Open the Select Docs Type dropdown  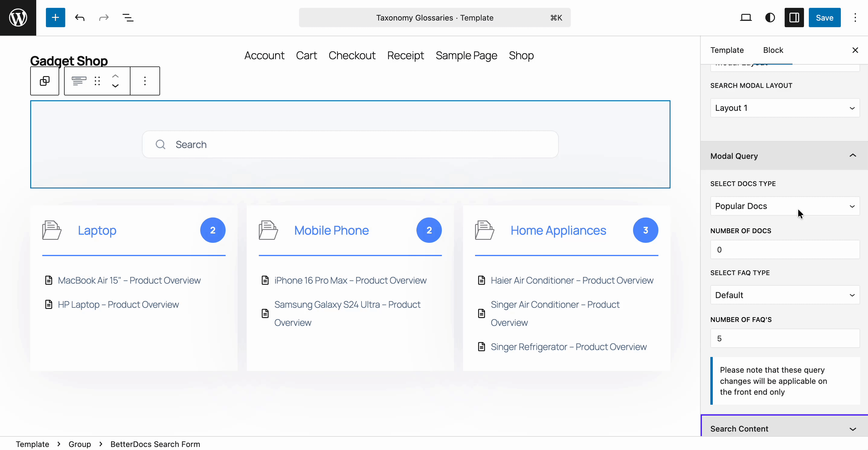coord(784,206)
